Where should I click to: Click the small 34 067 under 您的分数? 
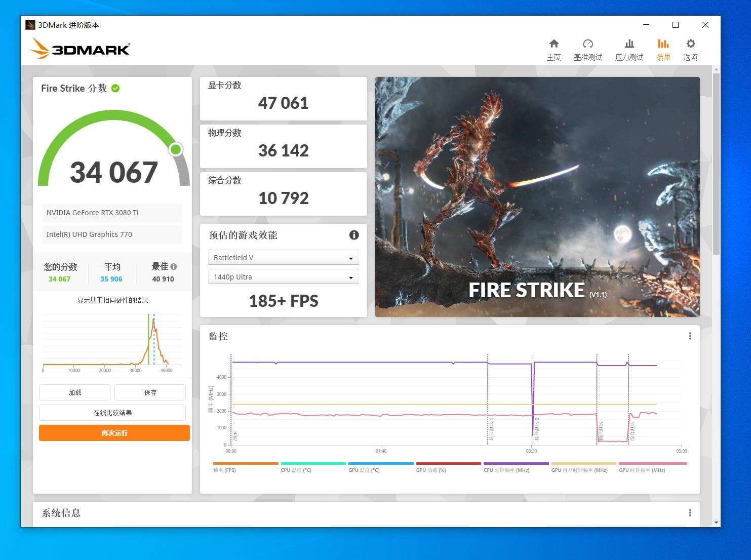click(x=59, y=279)
